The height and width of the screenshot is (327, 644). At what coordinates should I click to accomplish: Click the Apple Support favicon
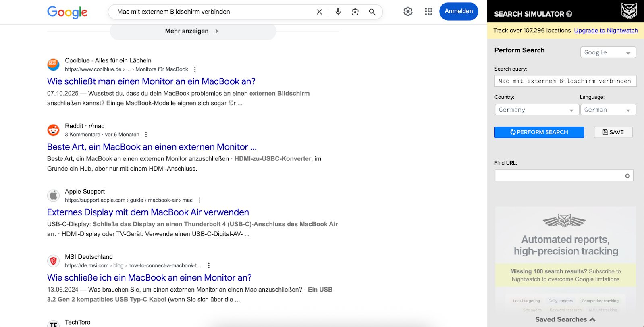pyautogui.click(x=53, y=195)
